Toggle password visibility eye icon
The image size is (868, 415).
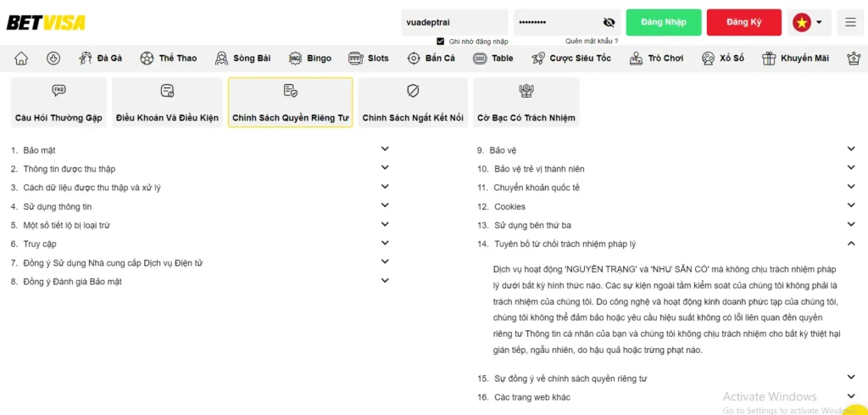click(609, 22)
